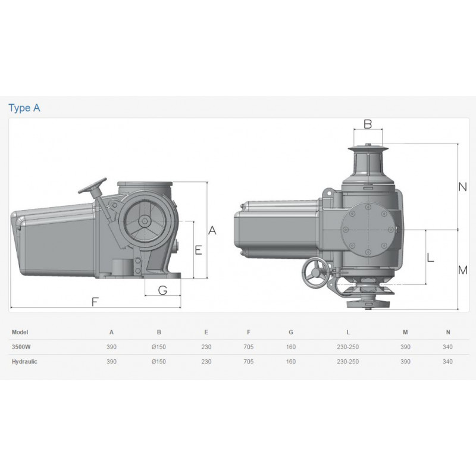Click the "Type A" heading
The image size is (476, 476).
pos(24,108)
